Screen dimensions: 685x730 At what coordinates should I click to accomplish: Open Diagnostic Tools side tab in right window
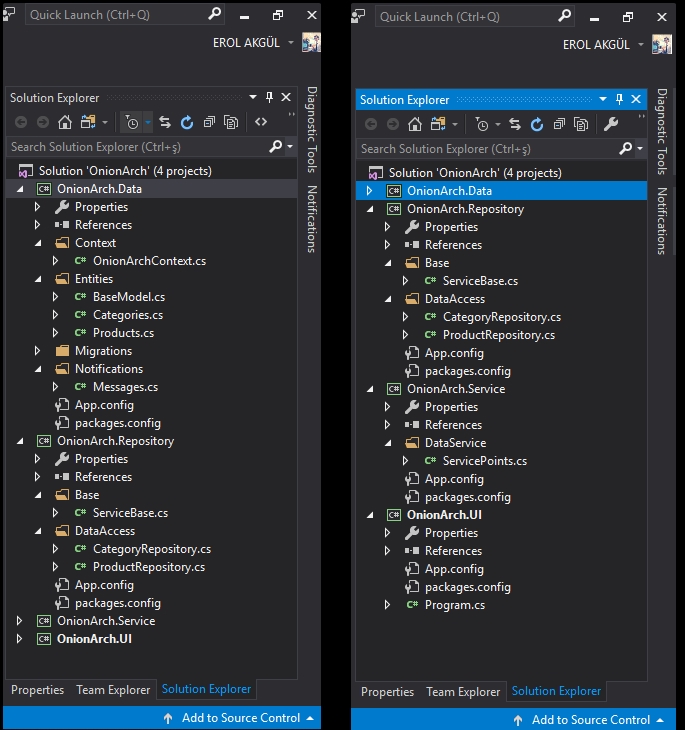pyautogui.click(x=662, y=131)
